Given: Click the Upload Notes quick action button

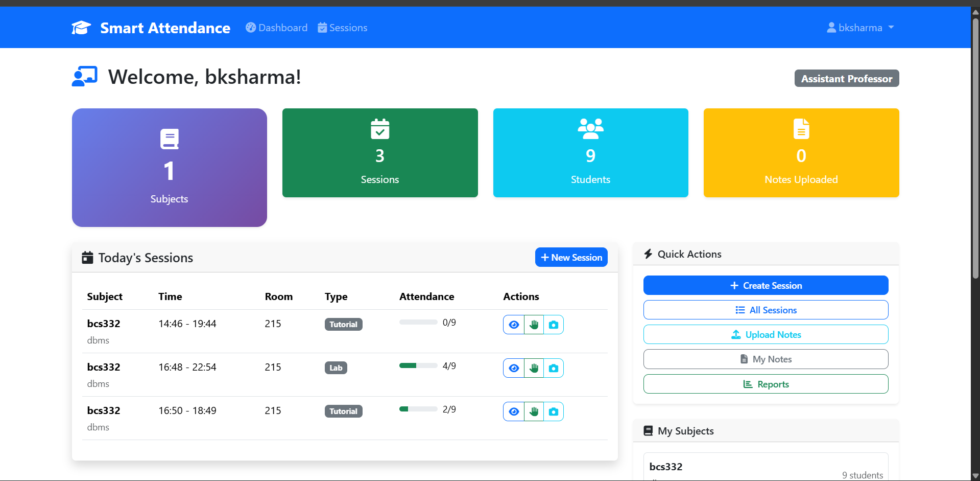Looking at the screenshot, I should point(766,334).
